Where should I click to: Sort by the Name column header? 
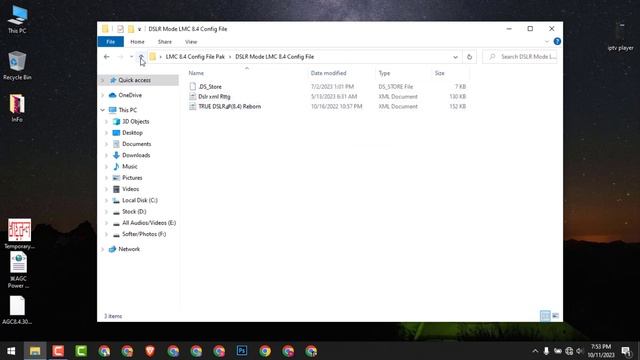196,73
